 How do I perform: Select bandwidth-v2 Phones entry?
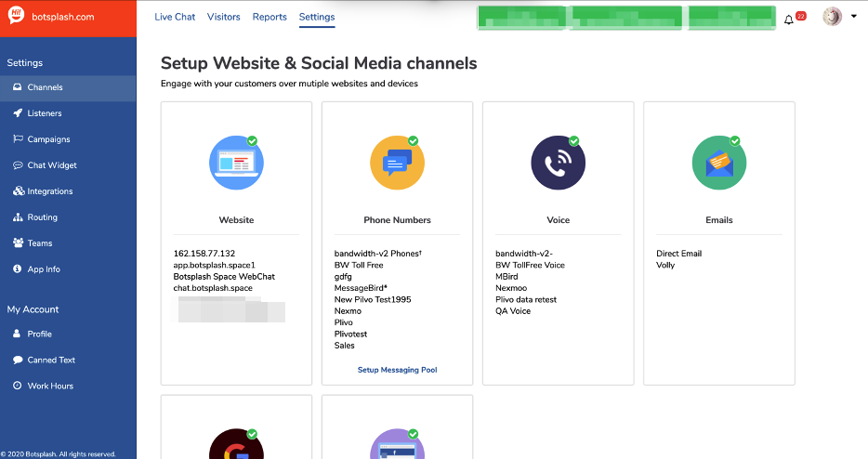tap(378, 253)
